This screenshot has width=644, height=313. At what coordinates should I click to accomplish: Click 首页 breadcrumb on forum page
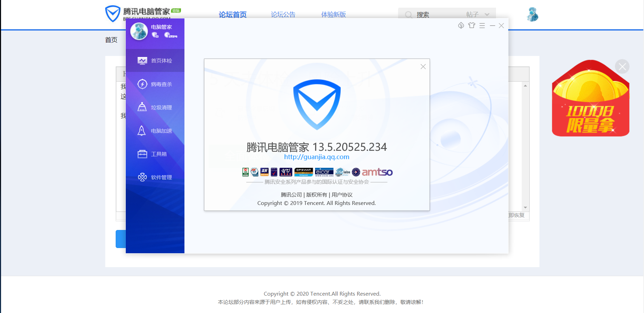click(x=111, y=40)
